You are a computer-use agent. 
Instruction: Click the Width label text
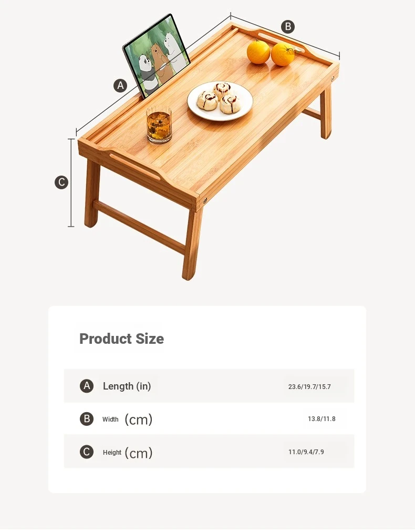click(x=110, y=420)
